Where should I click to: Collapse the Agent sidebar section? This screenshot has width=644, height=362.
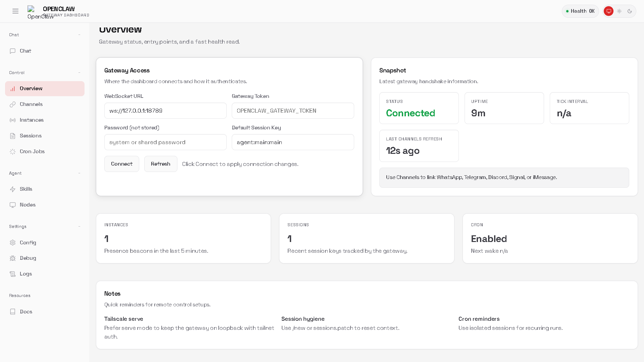(79, 173)
